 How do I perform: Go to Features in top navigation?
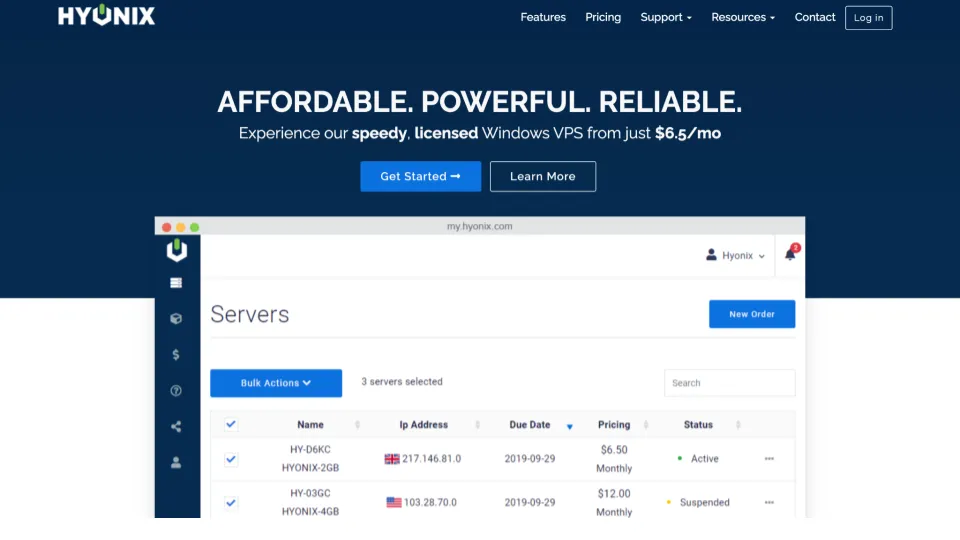pos(543,17)
